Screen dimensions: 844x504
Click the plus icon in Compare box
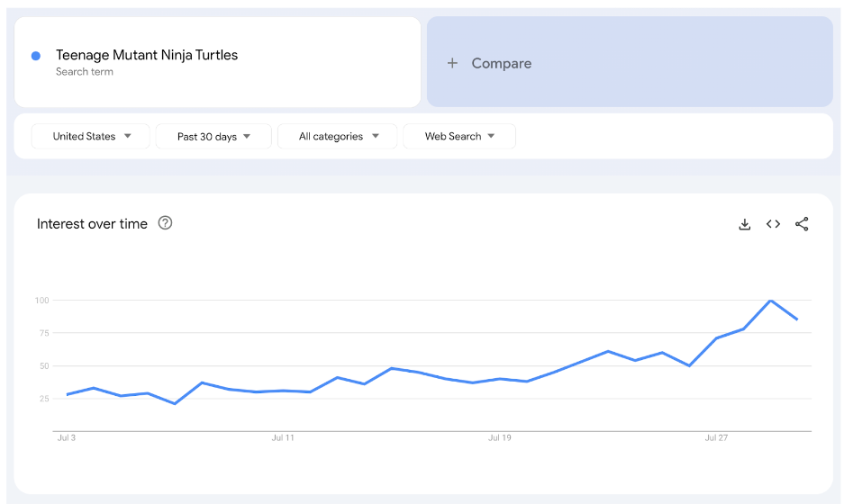point(452,63)
